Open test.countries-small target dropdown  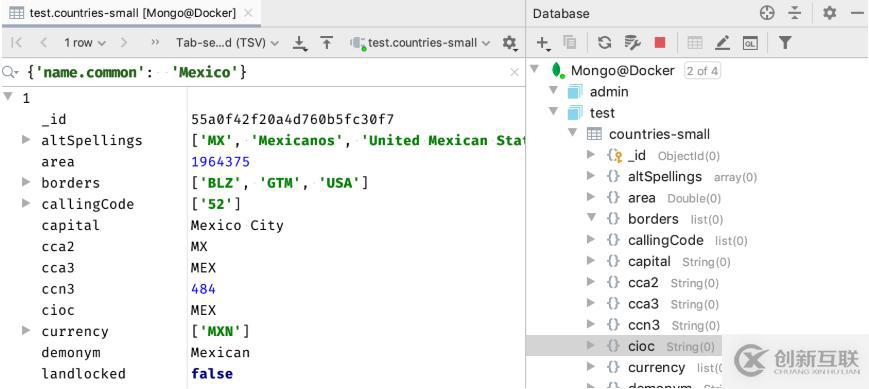(421, 43)
